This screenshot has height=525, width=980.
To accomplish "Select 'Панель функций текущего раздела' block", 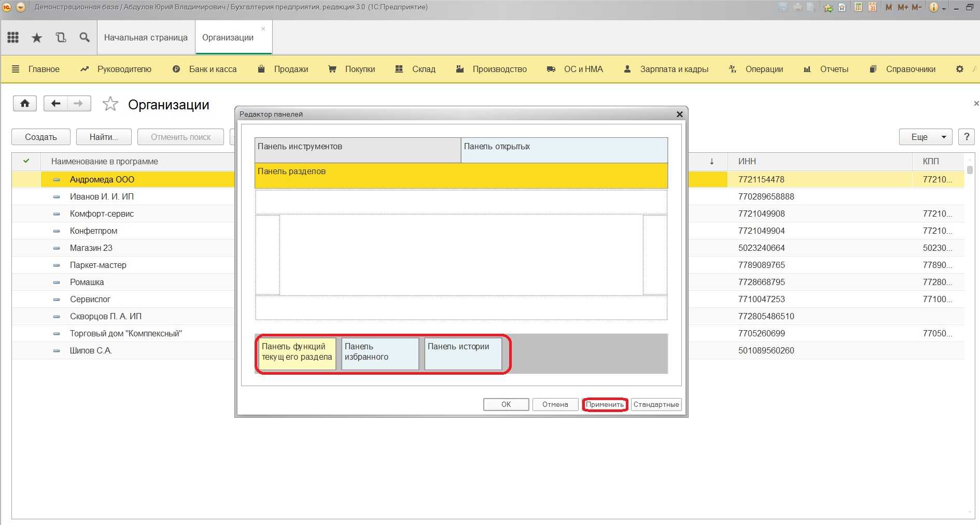I will click(x=297, y=353).
